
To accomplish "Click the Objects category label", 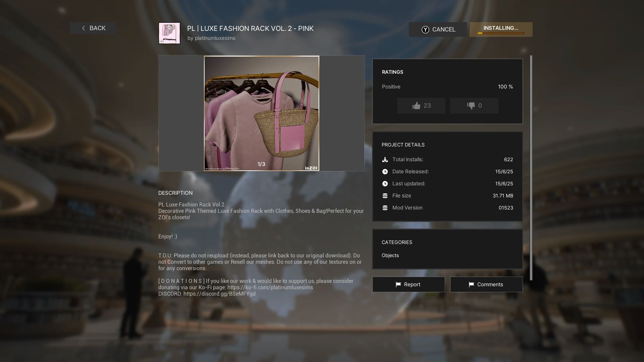I will 390,255.
